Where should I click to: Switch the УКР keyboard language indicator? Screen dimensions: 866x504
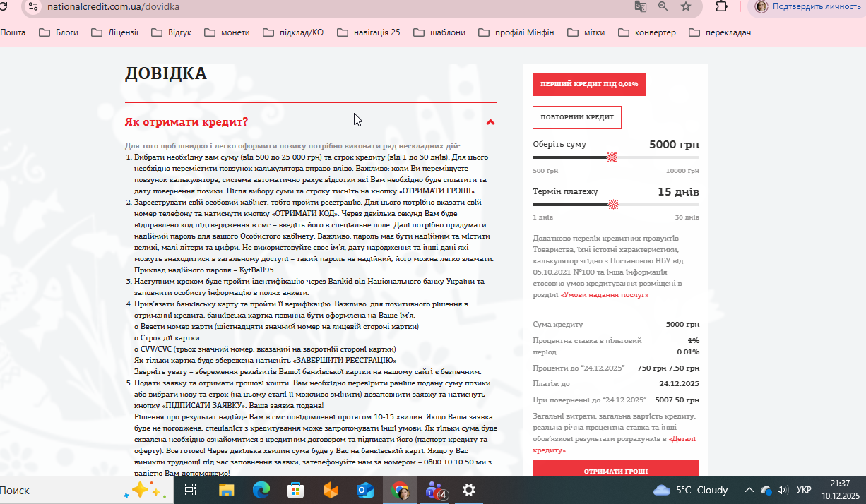(x=804, y=490)
